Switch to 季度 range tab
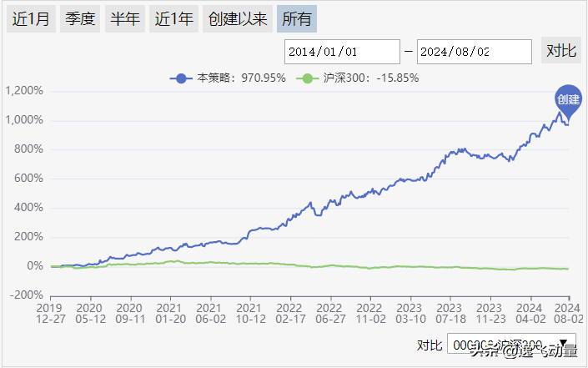 pyautogui.click(x=80, y=19)
